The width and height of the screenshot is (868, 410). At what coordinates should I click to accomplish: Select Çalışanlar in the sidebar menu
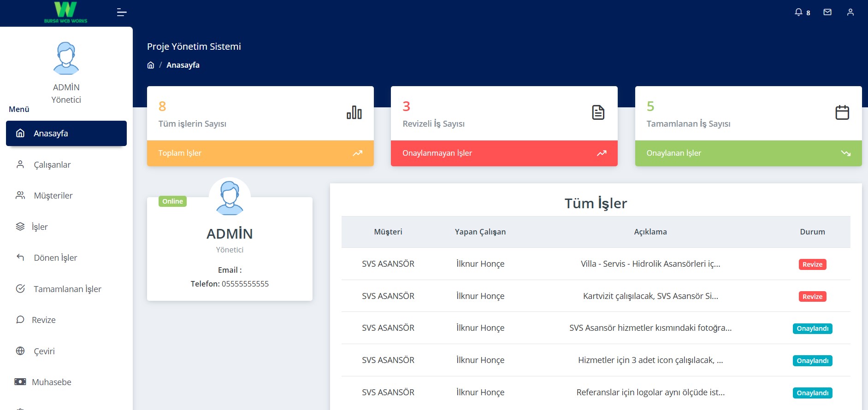(x=52, y=164)
